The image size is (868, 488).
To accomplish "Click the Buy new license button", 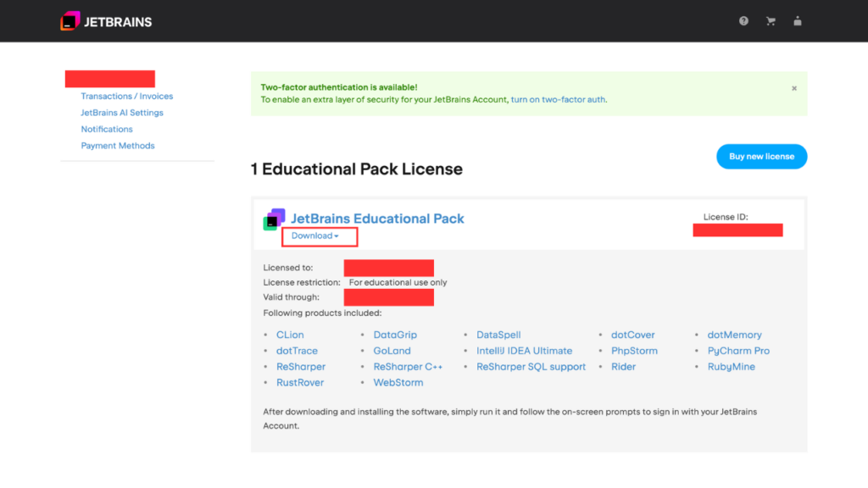I will (761, 157).
